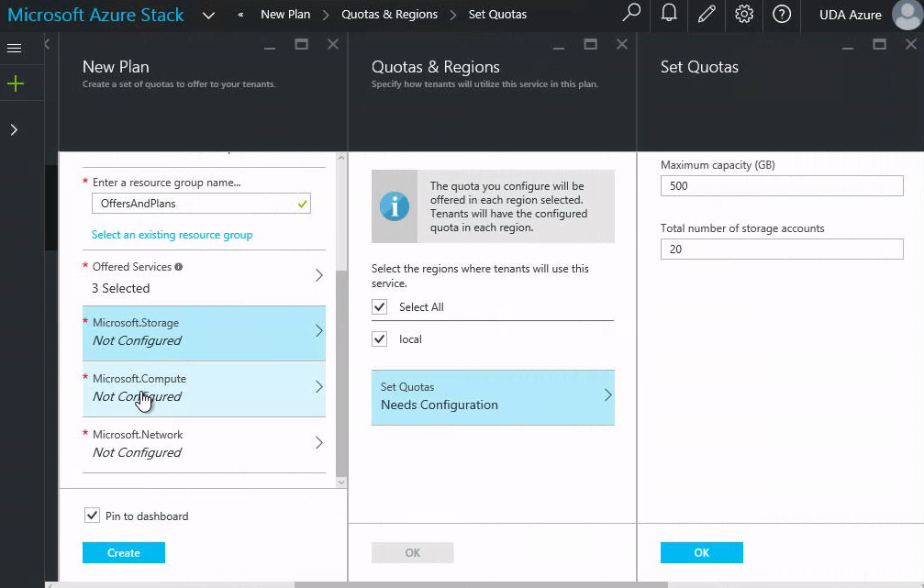Open the search magnifier in top bar
Image resolution: width=924 pixels, height=588 pixels.
(x=631, y=14)
